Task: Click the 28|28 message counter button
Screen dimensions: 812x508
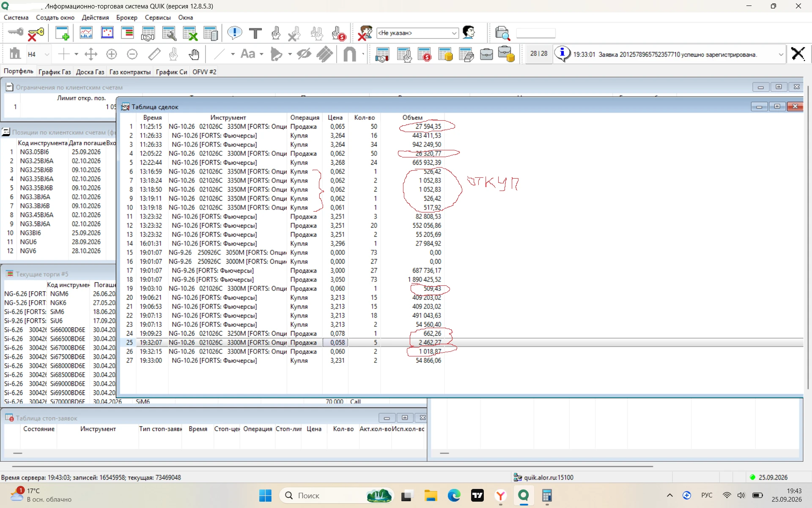Action: click(x=539, y=54)
